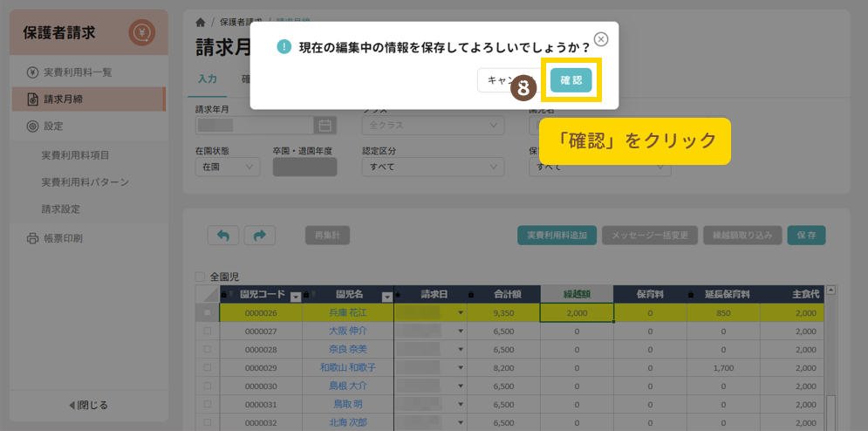This screenshot has height=431, width=868.
Task: Open the calendar picker for 請求年月
Action: [x=324, y=125]
